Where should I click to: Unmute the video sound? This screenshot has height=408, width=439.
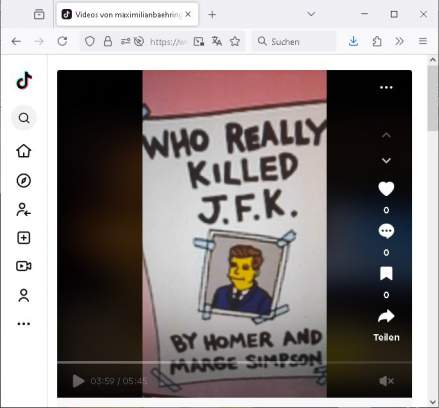(386, 381)
